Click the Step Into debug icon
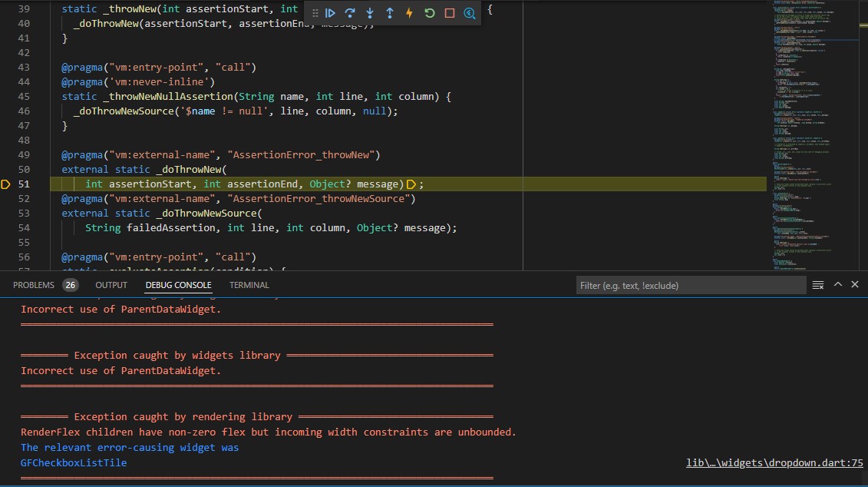Image resolution: width=868 pixels, height=487 pixels. tap(370, 13)
